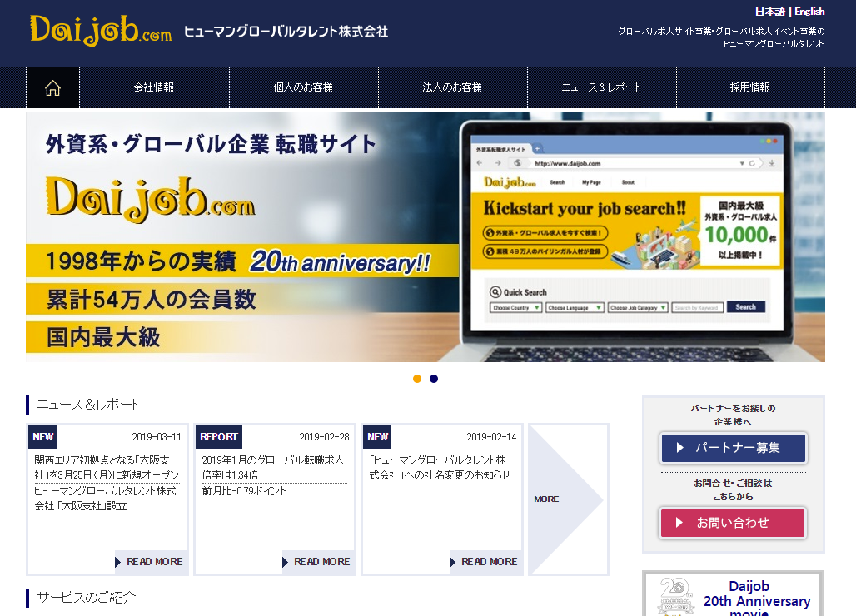The height and width of the screenshot is (616, 856).
Task: Click the お問い合わせ button
Action: [733, 523]
